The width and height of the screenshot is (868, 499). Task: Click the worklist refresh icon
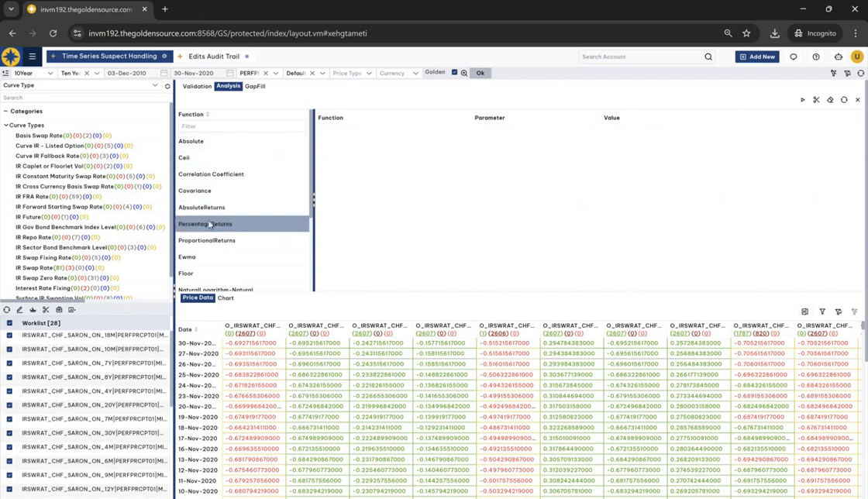(x=7, y=310)
